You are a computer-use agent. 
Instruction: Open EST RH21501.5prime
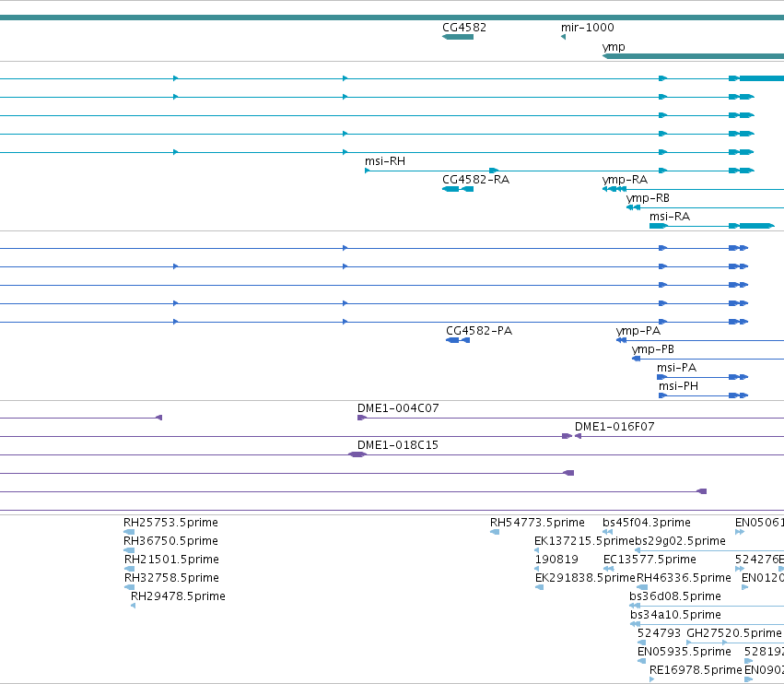(x=171, y=560)
